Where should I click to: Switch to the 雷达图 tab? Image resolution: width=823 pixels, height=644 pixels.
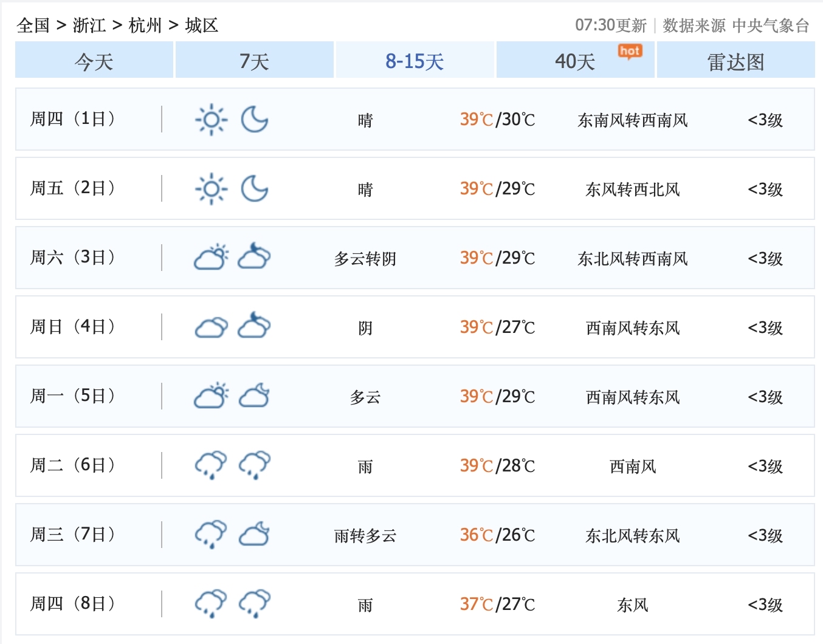[x=736, y=60]
